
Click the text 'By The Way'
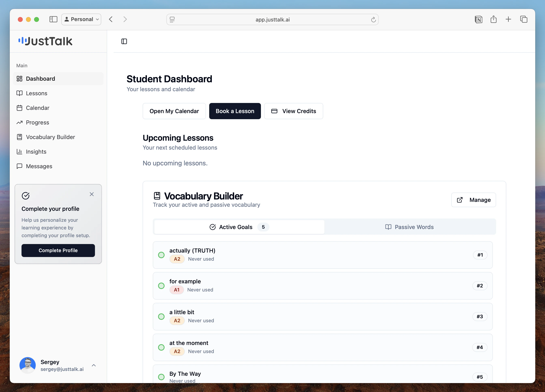(x=185, y=374)
